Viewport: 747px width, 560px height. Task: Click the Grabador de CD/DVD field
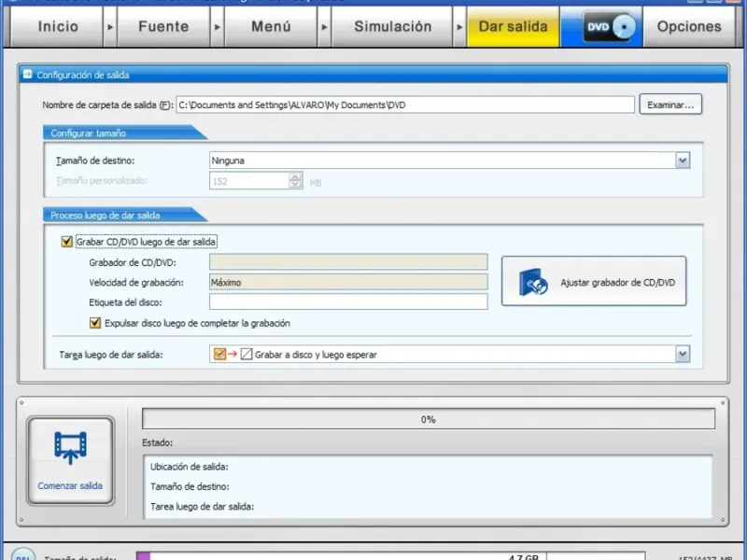[x=348, y=262]
